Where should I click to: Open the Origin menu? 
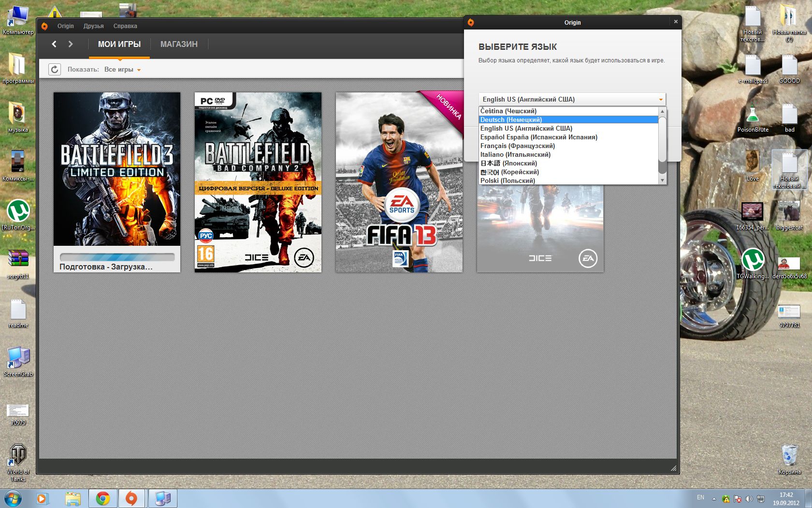(66, 26)
